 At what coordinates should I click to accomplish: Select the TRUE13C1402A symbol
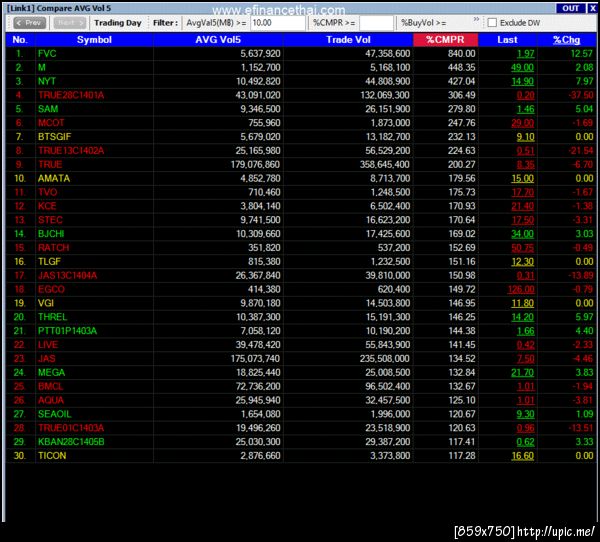[x=71, y=150]
